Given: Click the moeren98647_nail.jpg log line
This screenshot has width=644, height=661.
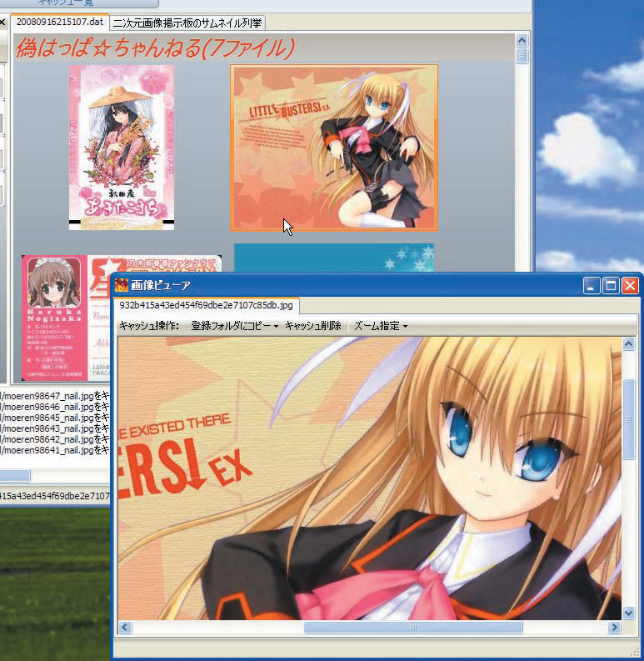Looking at the screenshot, I should coord(55,396).
